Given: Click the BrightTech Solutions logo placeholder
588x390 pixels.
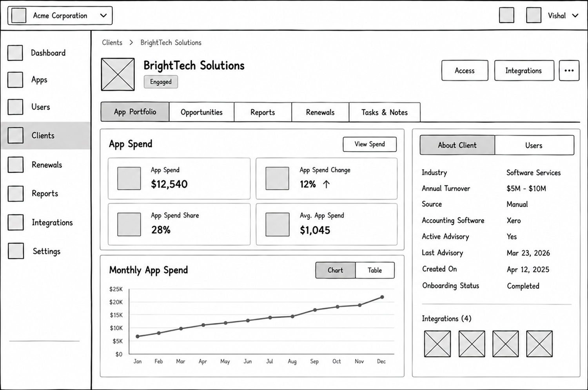Looking at the screenshot, I should tap(118, 74).
